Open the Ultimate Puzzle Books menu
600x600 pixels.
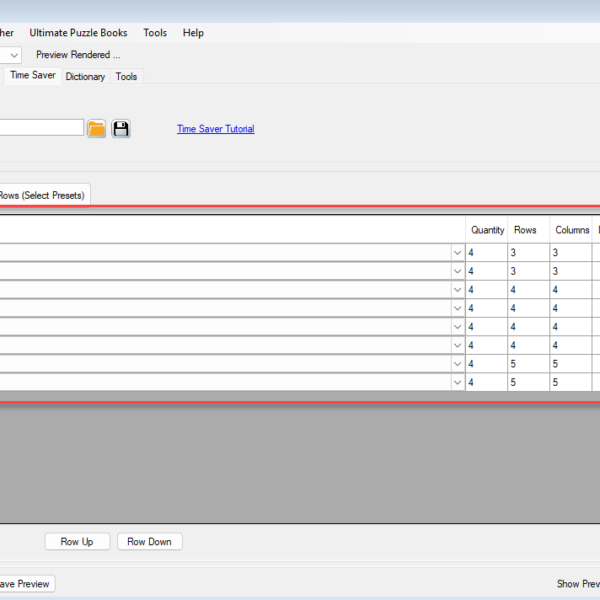coord(78,33)
